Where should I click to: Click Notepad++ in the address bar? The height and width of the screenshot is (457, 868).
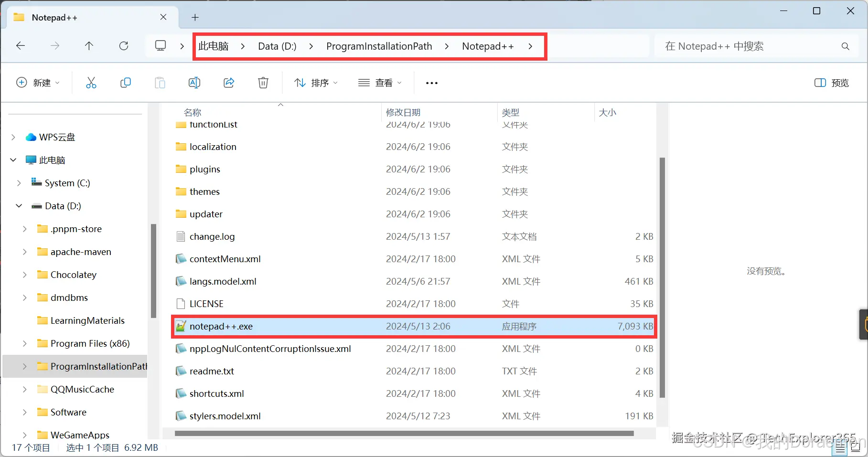coord(488,46)
